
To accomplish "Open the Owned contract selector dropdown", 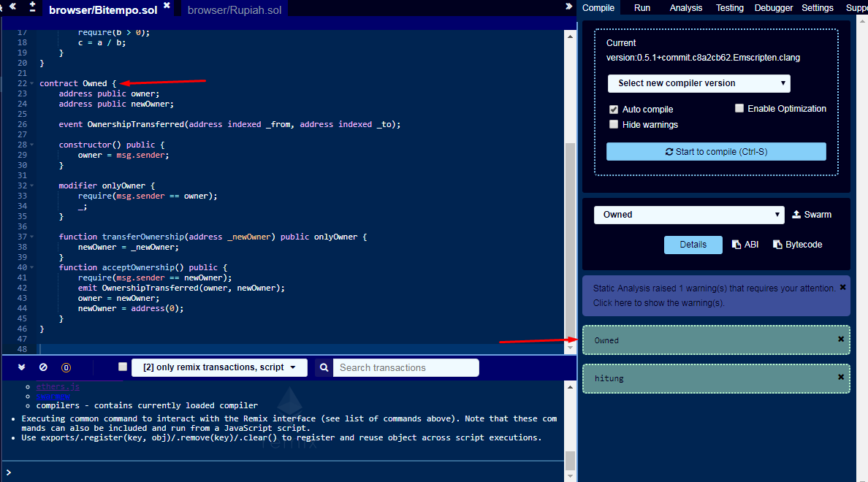I will click(x=689, y=215).
